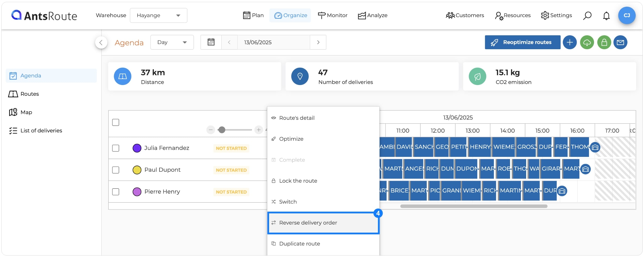Open Map in the sidebar
Viewport: 644px width, 257px height.
point(21,112)
